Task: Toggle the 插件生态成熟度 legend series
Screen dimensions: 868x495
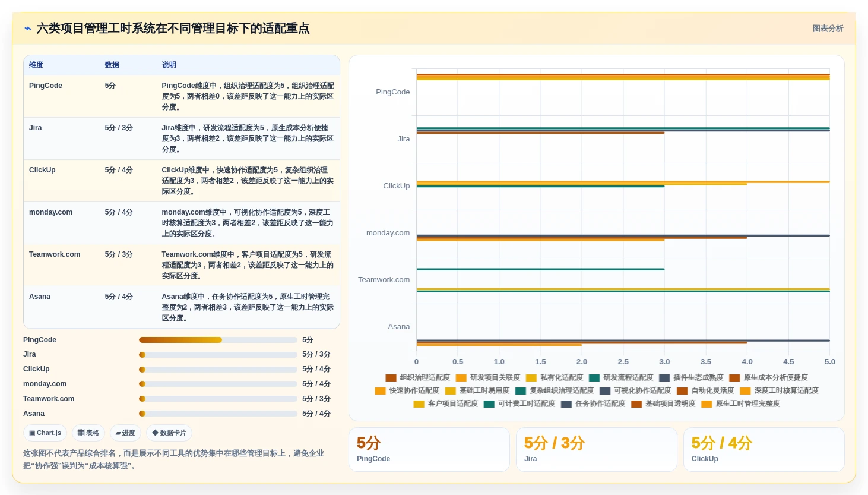Action: click(x=691, y=378)
